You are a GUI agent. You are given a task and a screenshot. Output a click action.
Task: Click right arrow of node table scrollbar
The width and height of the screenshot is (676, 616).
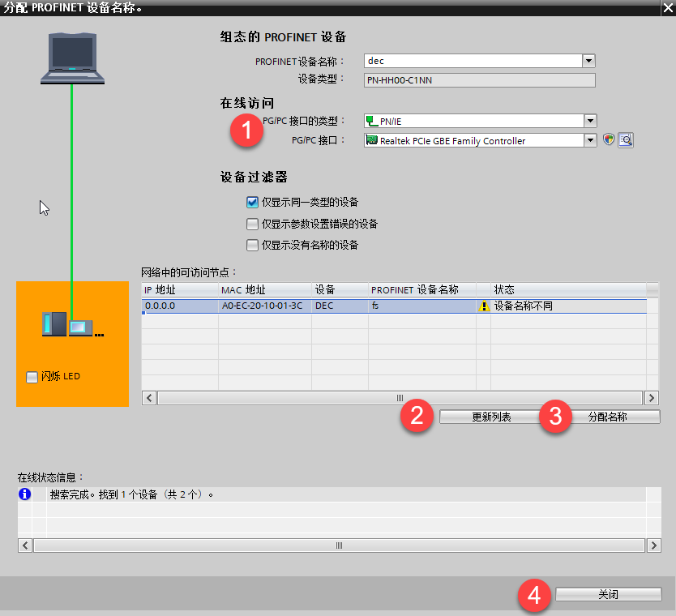click(x=652, y=398)
